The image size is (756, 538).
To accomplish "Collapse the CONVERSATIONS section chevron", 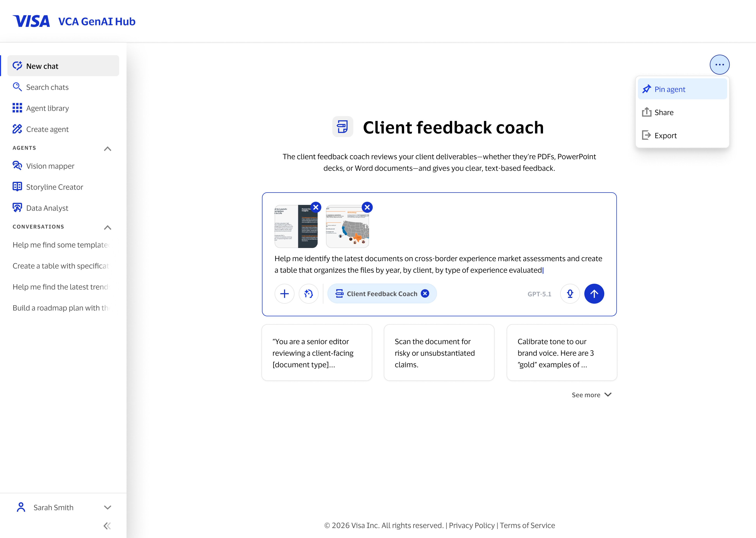I will click(x=108, y=227).
